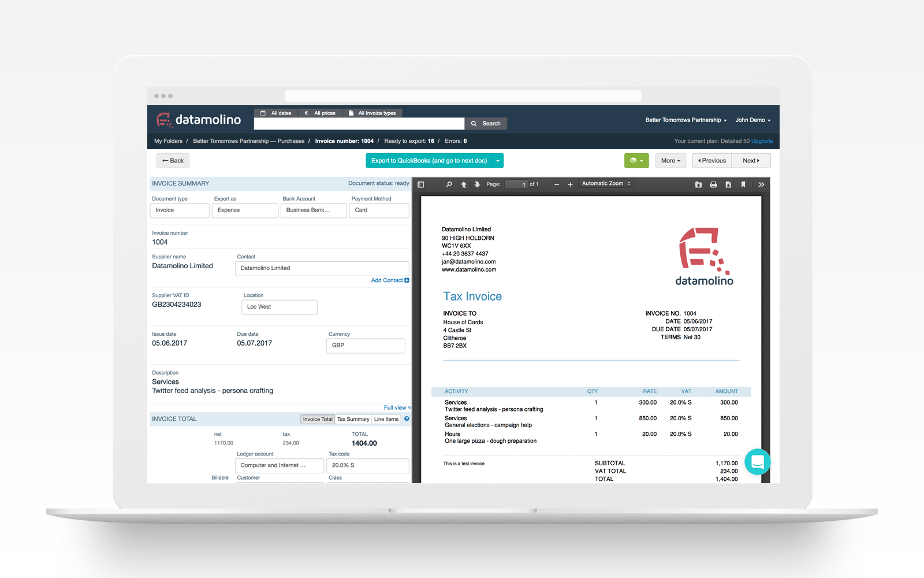Open the green eye visibility dropdown
The height and width of the screenshot is (578, 924).
coord(636,161)
